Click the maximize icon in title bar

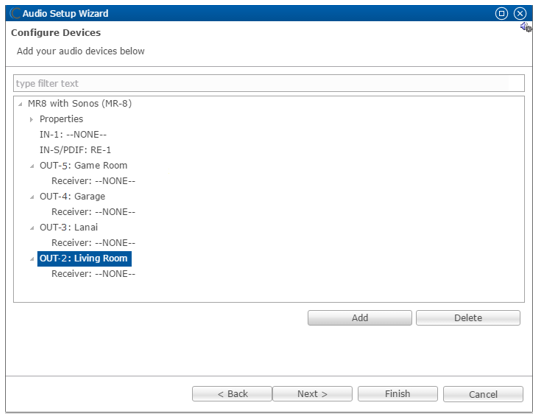501,13
